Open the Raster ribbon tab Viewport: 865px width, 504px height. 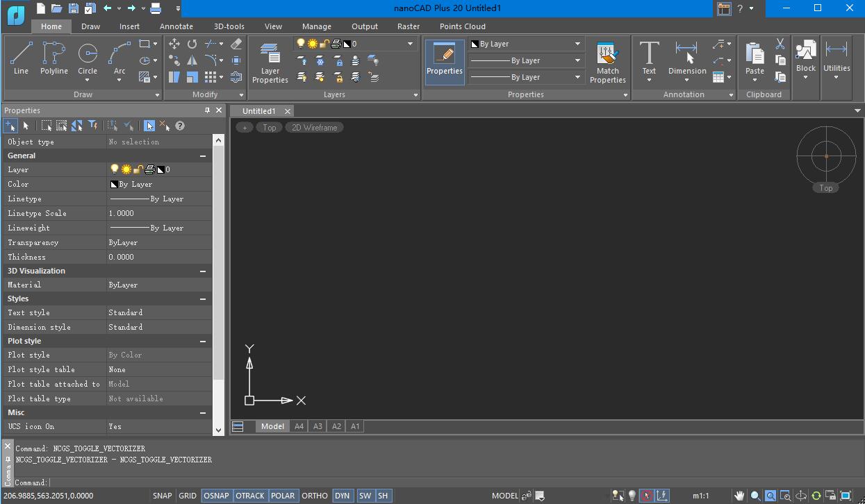point(409,26)
